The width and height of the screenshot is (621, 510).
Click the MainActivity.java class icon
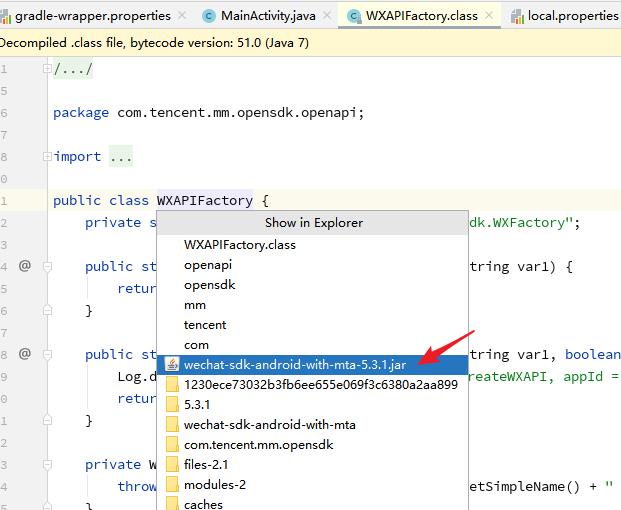pyautogui.click(x=208, y=16)
